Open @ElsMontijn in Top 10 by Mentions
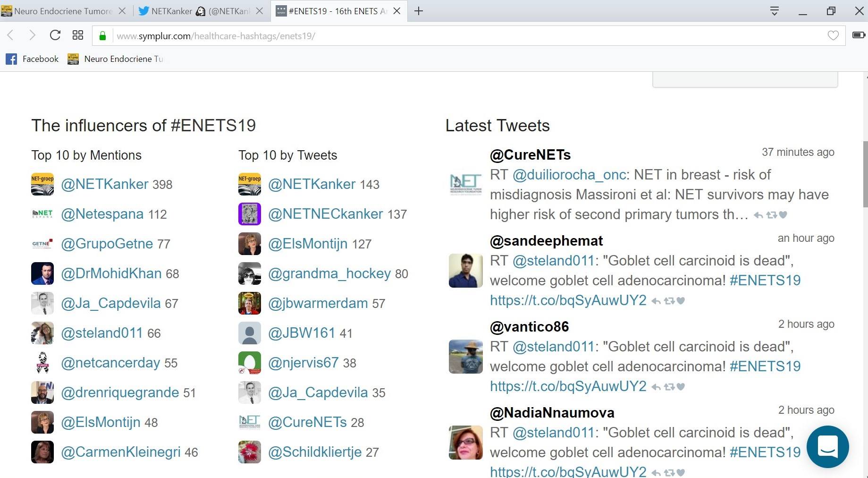 [101, 422]
